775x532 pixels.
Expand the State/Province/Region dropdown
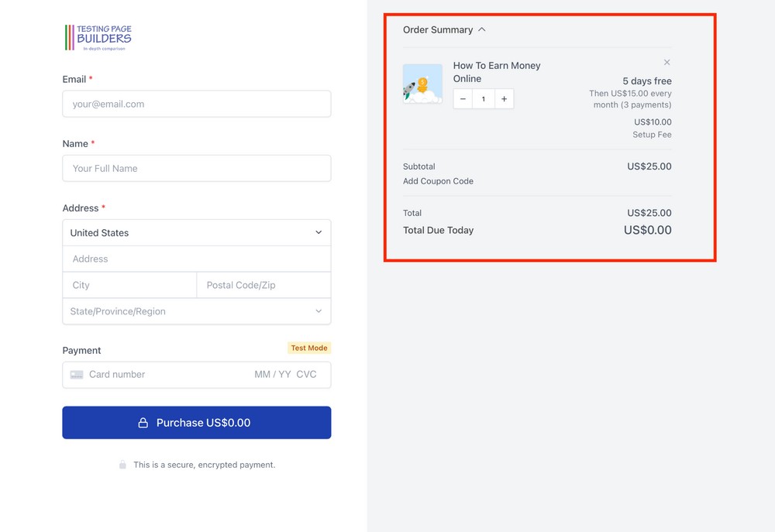click(x=196, y=311)
